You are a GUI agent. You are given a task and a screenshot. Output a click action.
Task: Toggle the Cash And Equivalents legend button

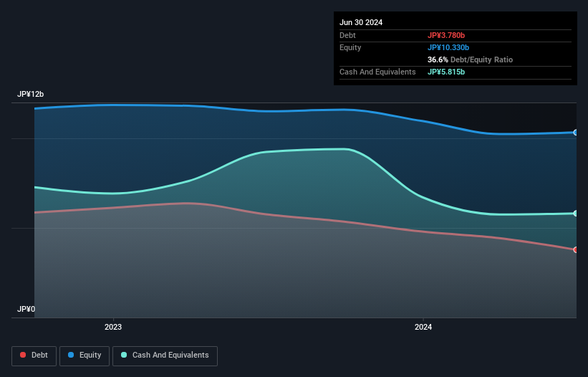pos(165,355)
